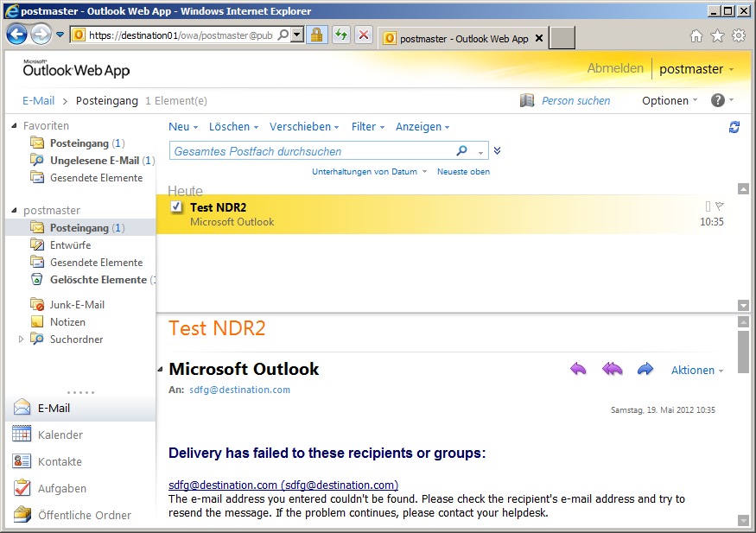Open Posteingang under Favoriten
Viewport: 756px width, 533px height.
pyautogui.click(x=78, y=143)
